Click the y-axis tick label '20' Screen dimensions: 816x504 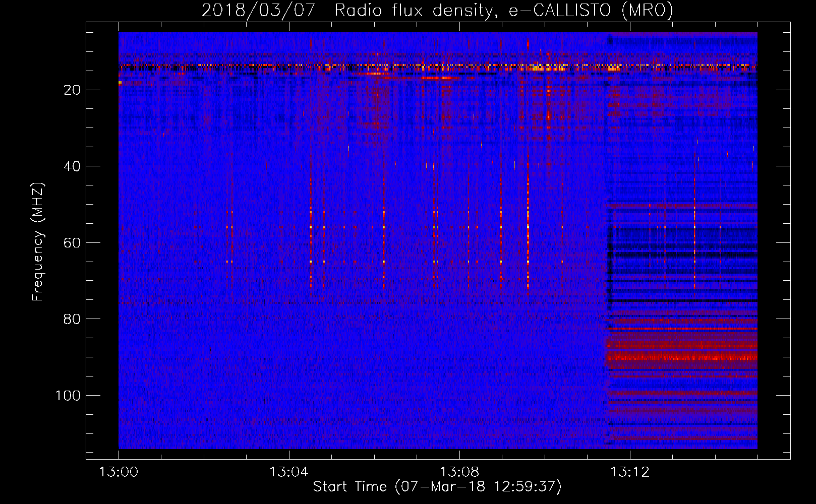coord(72,90)
